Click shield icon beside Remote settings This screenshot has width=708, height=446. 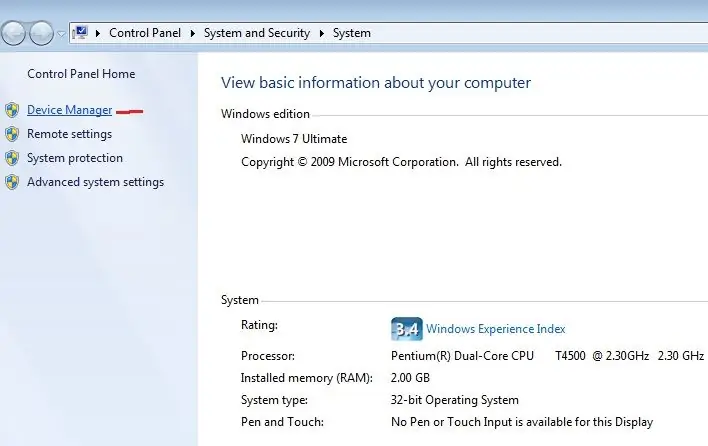(12, 134)
